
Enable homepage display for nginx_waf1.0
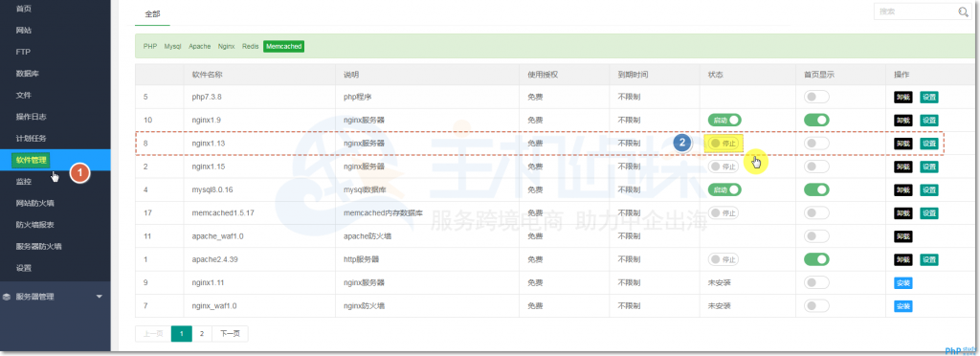pos(816,305)
